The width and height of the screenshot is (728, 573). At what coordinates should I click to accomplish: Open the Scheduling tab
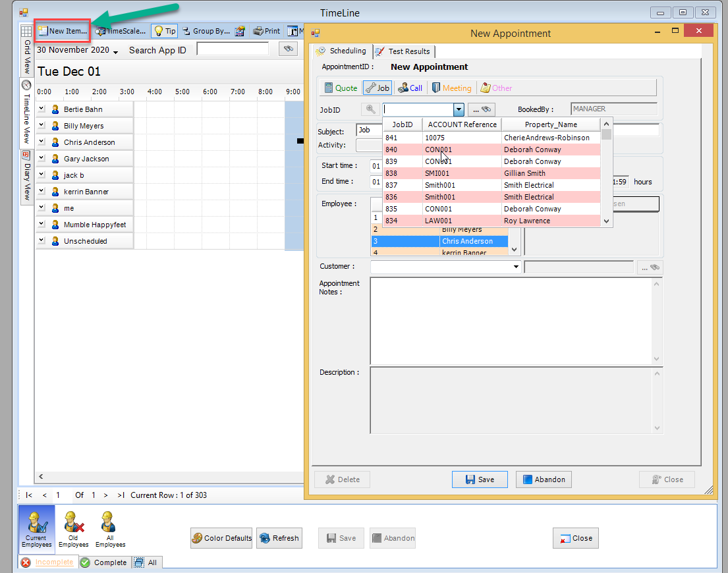[x=342, y=51]
